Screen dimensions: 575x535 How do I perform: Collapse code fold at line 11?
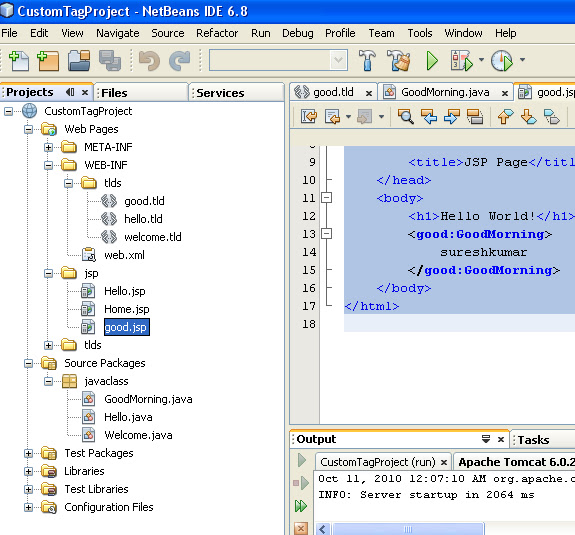326,198
